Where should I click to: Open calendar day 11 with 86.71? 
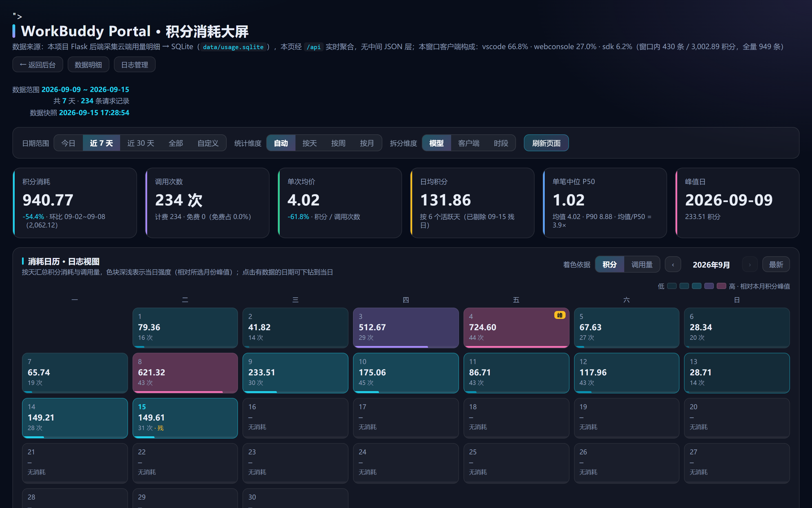point(516,373)
